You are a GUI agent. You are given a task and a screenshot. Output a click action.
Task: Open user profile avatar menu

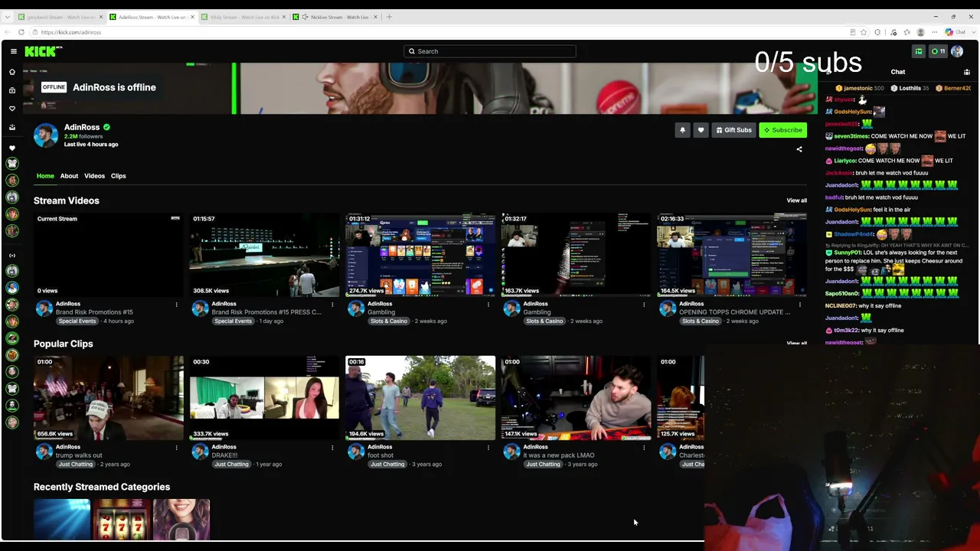[x=958, y=51]
